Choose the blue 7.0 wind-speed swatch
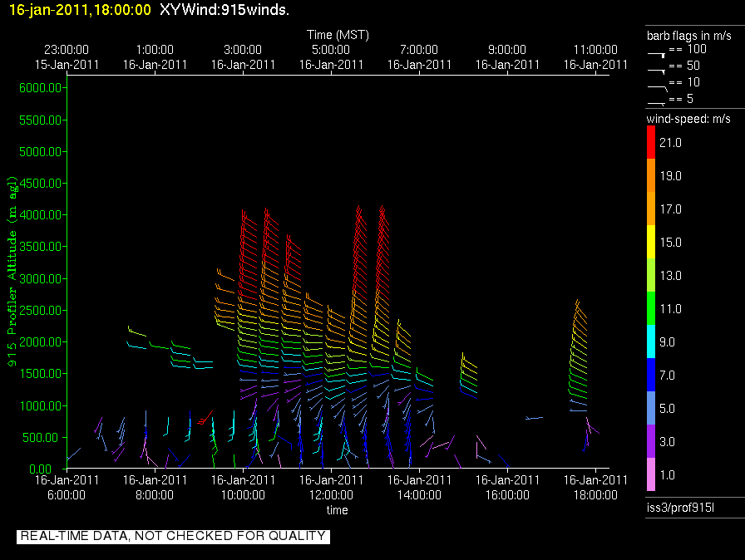The width and height of the screenshot is (745, 560). 651,375
